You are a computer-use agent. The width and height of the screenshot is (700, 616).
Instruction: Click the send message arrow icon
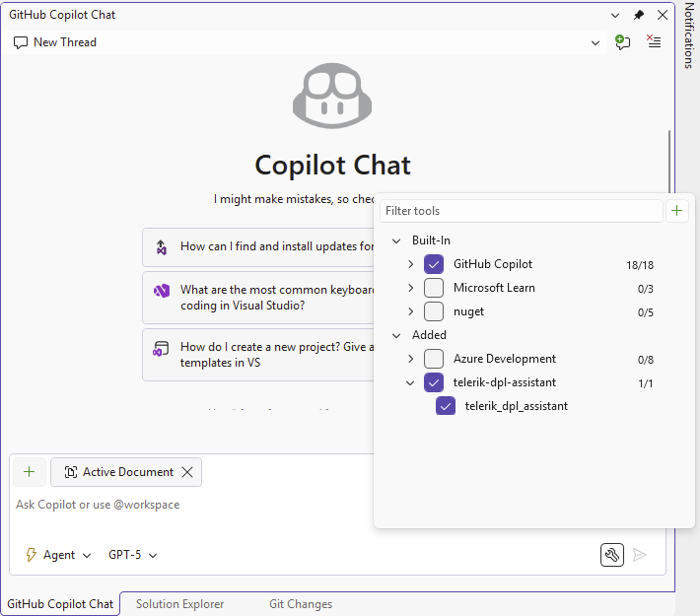coord(640,555)
